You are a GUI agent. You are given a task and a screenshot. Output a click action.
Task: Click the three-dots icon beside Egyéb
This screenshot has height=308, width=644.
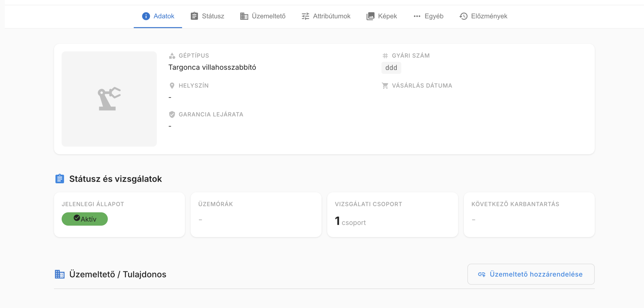coord(417,16)
